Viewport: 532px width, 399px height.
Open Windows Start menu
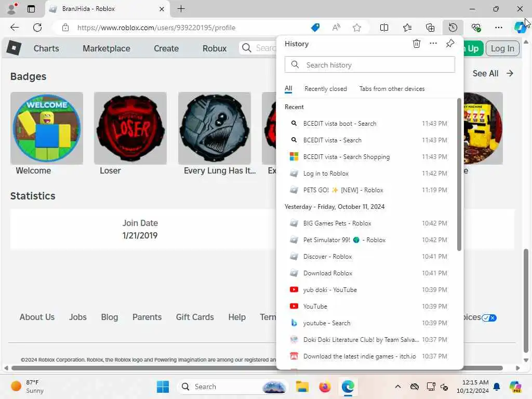coord(163,387)
